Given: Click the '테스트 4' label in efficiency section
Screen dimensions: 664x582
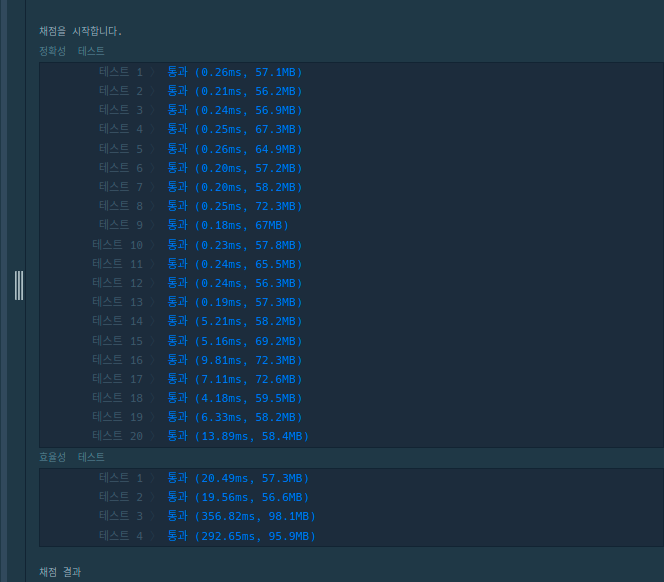Looking at the screenshot, I should 121,536.
